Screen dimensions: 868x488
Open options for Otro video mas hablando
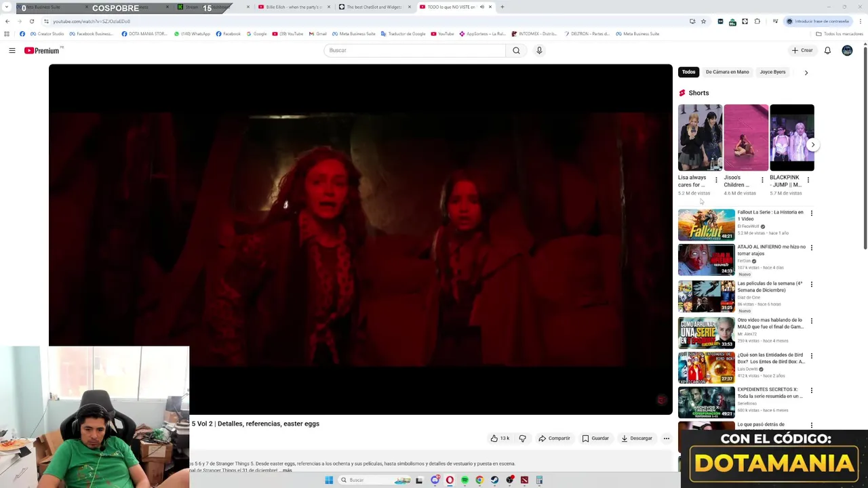click(811, 321)
